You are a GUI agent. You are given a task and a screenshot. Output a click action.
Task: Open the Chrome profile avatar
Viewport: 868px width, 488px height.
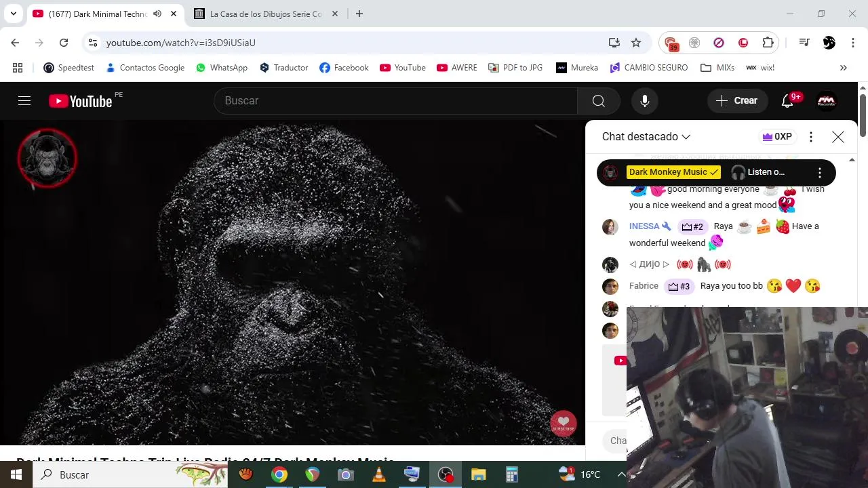coord(829,43)
